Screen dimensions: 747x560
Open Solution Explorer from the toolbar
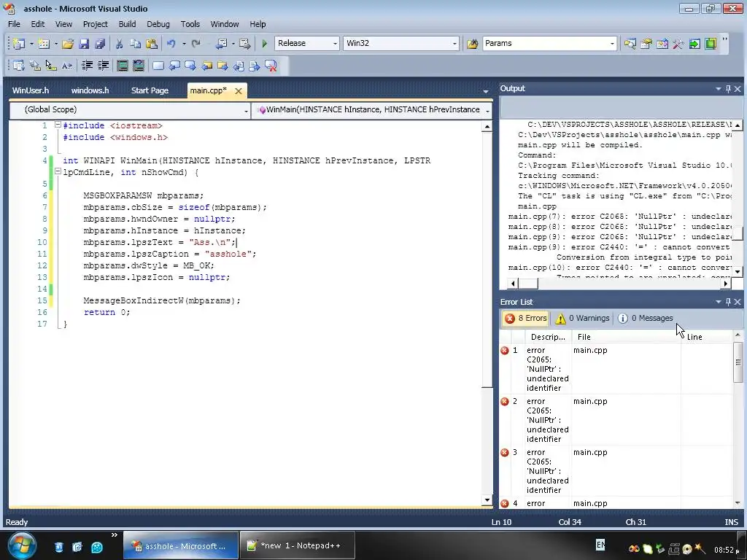(x=630, y=44)
